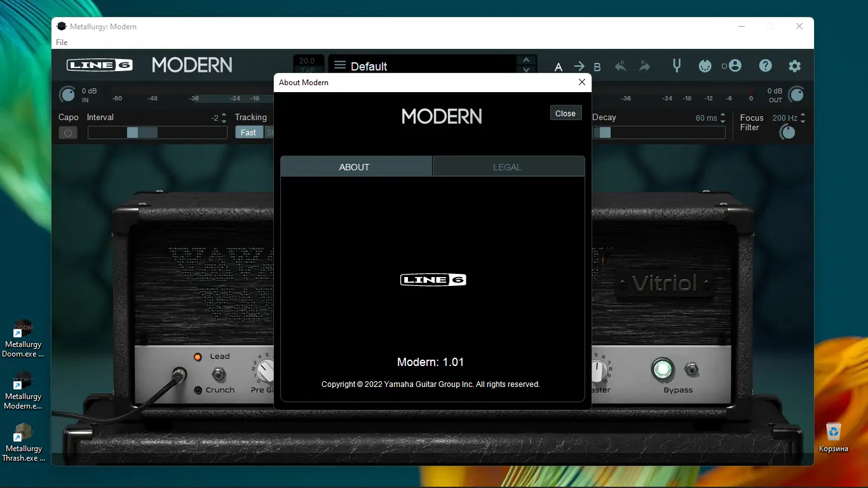Click the output gain knob labeled OUT
The height and width of the screenshot is (488, 868).
pyautogui.click(x=796, y=95)
